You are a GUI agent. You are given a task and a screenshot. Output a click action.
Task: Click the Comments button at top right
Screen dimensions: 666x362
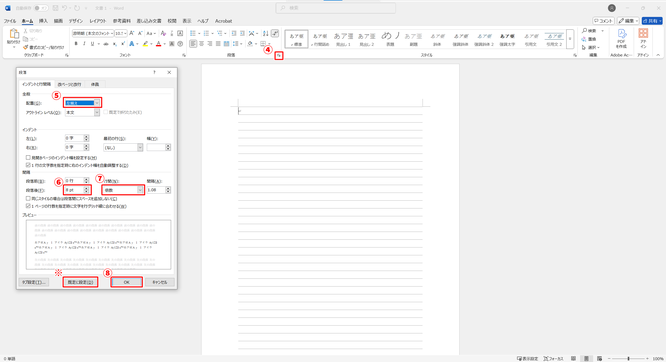point(603,20)
